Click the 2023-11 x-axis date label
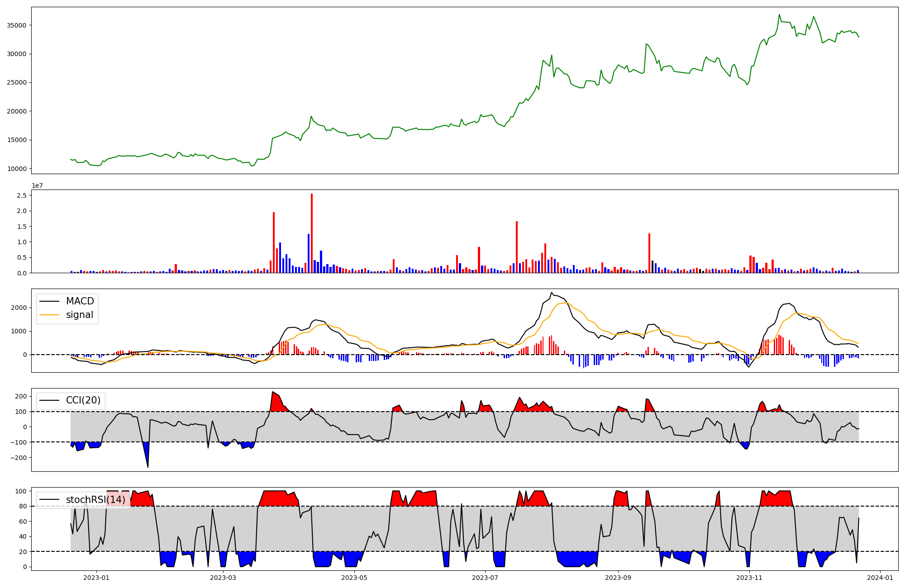The height and width of the screenshot is (588, 905). pos(749,578)
